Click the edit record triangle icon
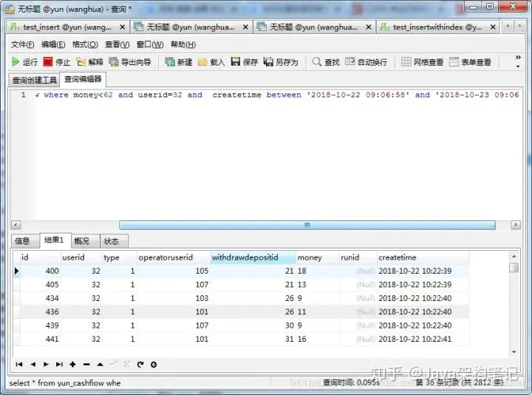This screenshot has height=395, width=532. pyautogui.click(x=100, y=365)
